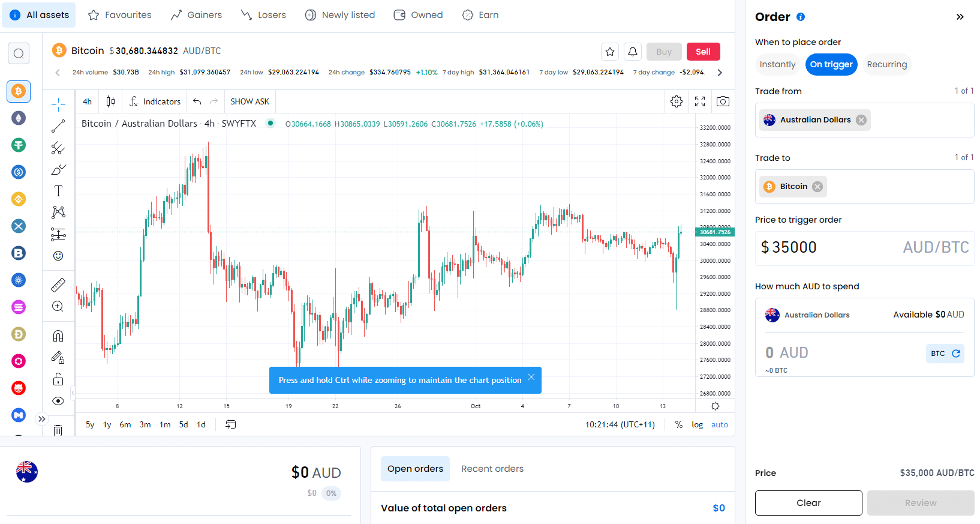Open the Indicators menu
This screenshot has width=980, height=524.
point(155,101)
